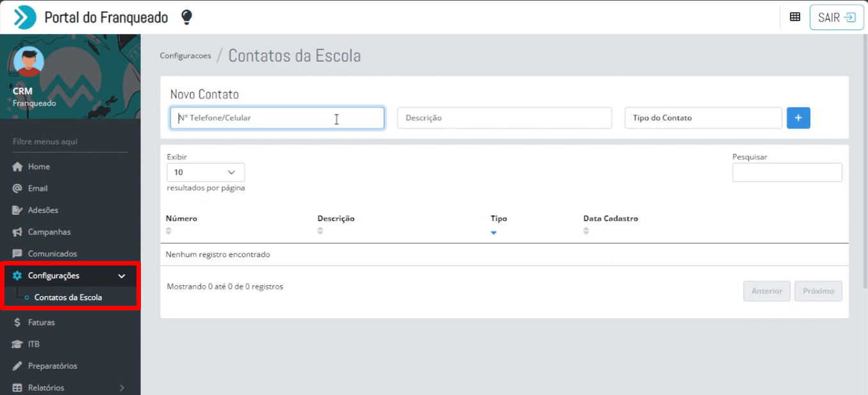Click the Comunicados chat bubble icon
Screen dimensions: 868x395
pos(17,254)
